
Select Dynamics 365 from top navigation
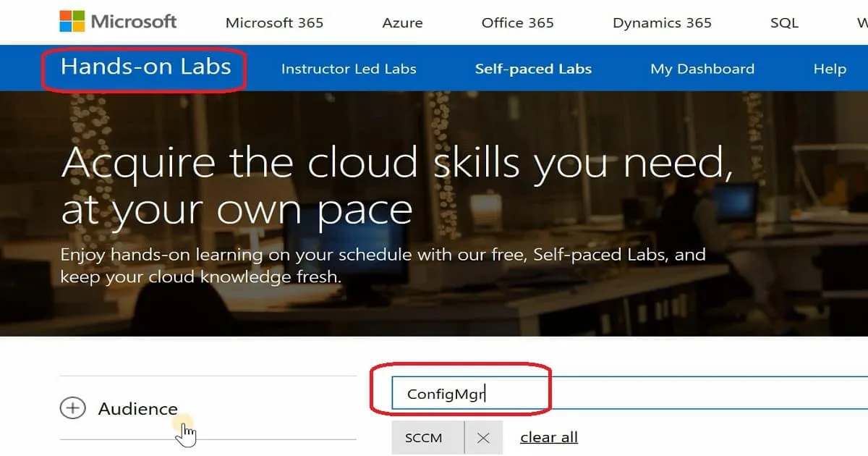662,22
